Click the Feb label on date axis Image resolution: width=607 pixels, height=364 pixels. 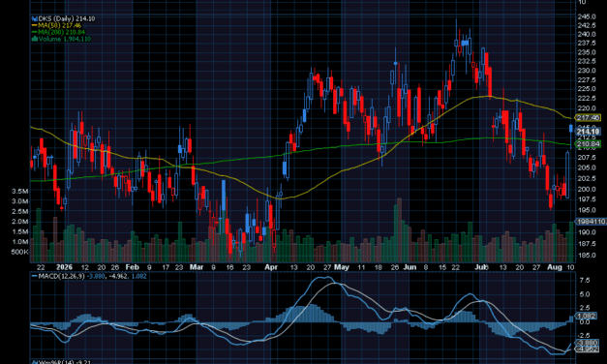pyautogui.click(x=132, y=267)
